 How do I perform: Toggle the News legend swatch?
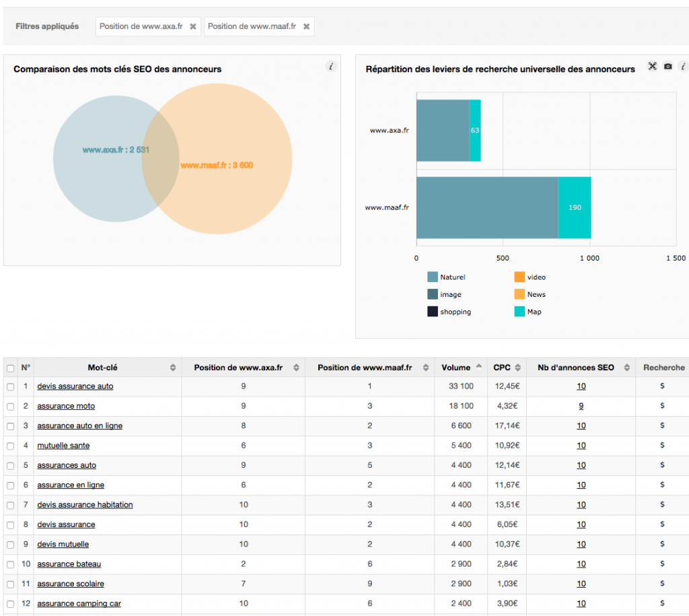(x=519, y=294)
